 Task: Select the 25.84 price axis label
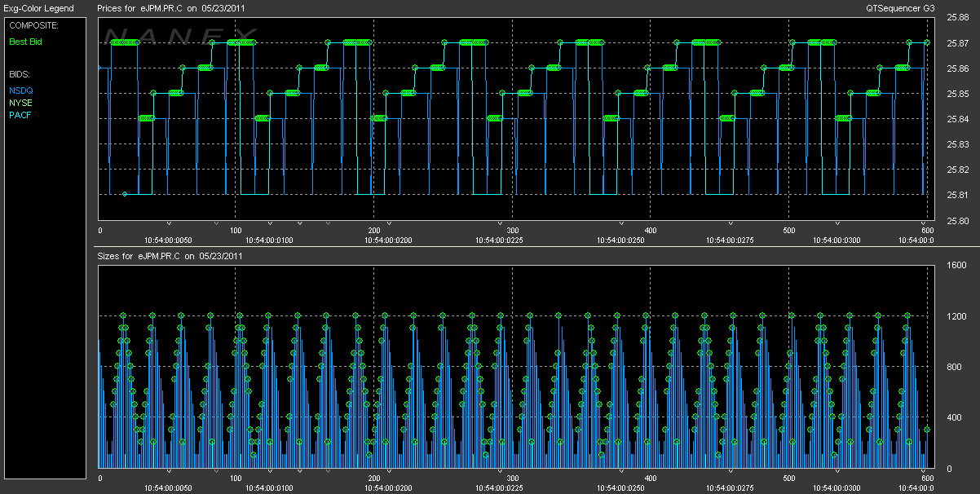click(x=957, y=120)
